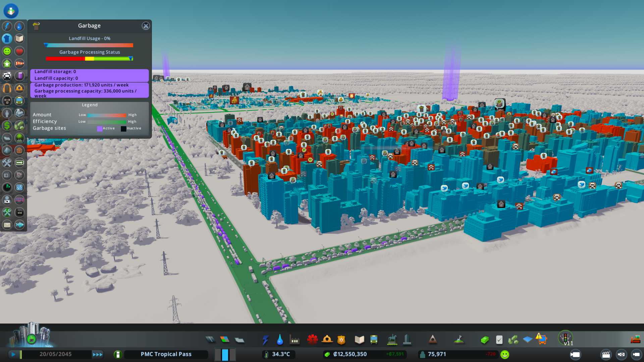Open the Public Transport bus info view
Viewport: 644px width, 362px height.
[19, 101]
